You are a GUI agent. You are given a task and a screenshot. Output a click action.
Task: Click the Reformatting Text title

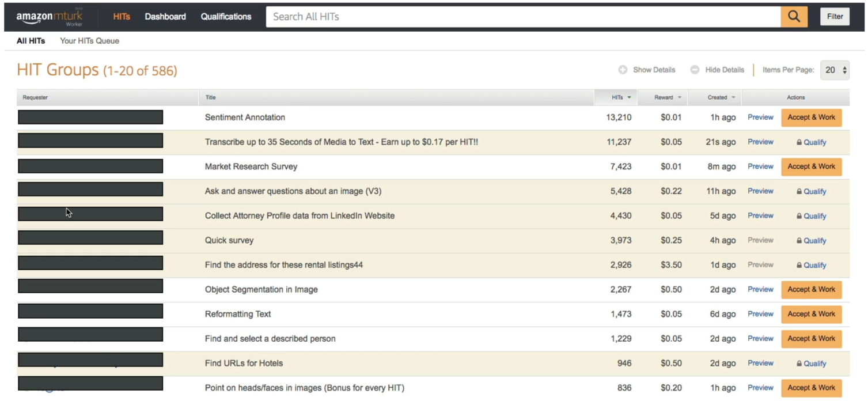click(x=238, y=314)
